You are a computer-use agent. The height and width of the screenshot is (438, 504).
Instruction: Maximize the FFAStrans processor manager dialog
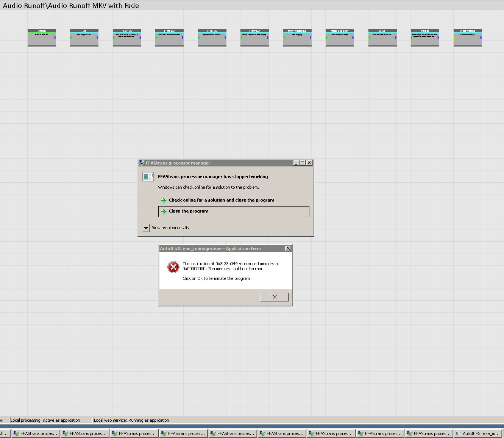pyautogui.click(x=302, y=163)
